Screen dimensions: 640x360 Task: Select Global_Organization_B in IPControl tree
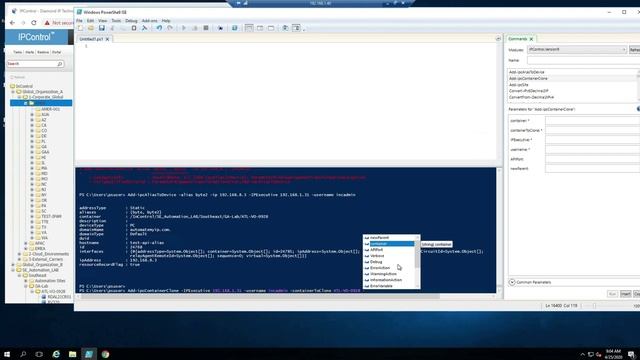coord(42,264)
